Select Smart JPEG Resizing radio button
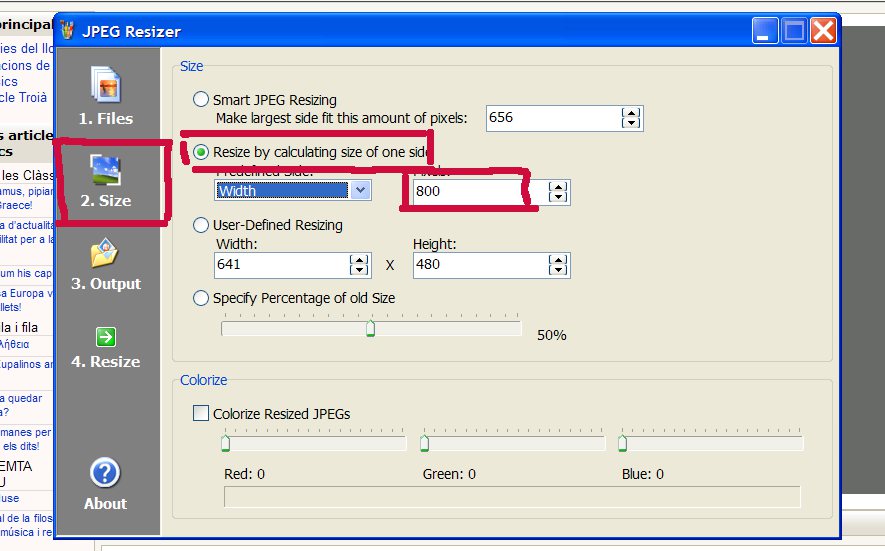Image resolution: width=885 pixels, height=551 pixels. [x=201, y=99]
